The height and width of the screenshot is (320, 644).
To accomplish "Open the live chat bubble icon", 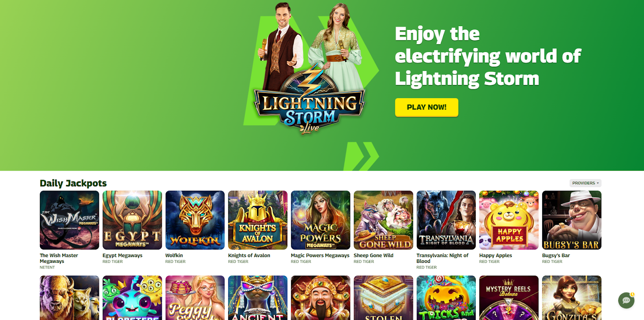I will pyautogui.click(x=626, y=300).
